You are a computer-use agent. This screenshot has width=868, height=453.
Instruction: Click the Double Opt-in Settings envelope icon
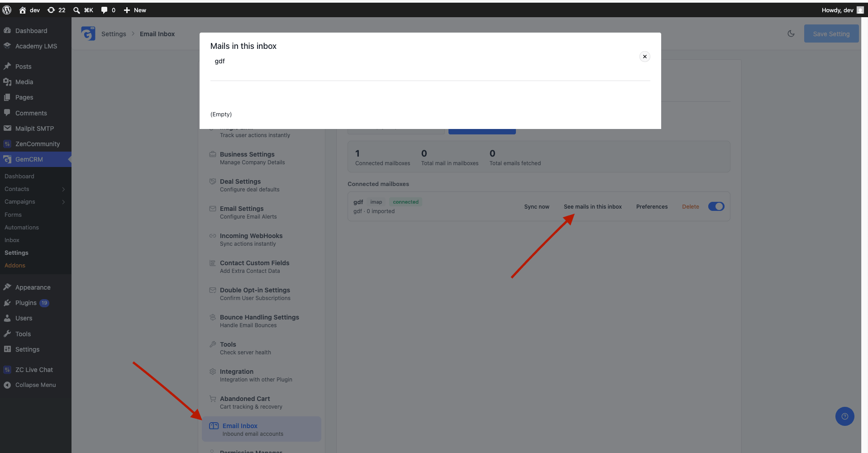pyautogui.click(x=213, y=290)
